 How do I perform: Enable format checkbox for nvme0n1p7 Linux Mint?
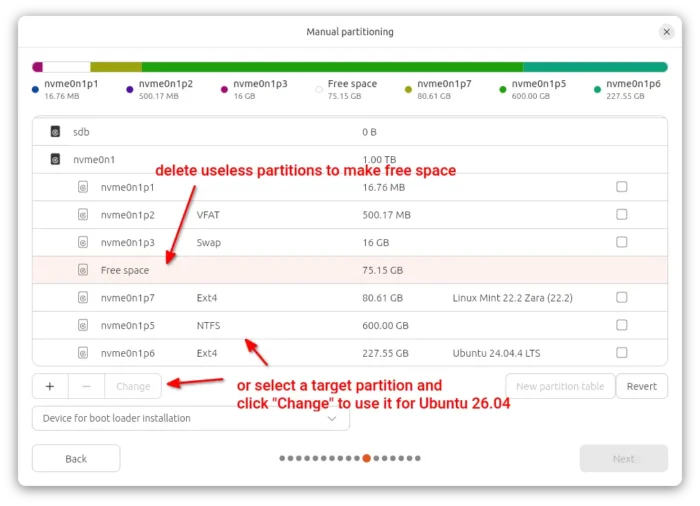point(622,297)
